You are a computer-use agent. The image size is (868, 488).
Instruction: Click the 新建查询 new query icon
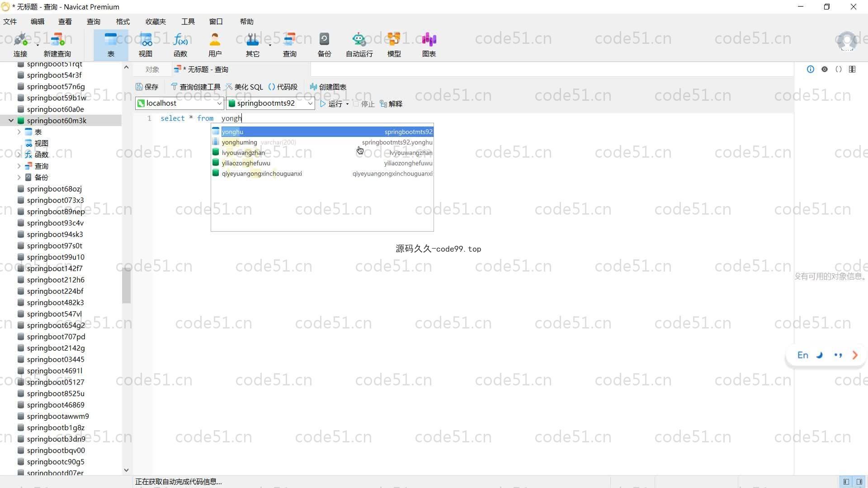57,45
